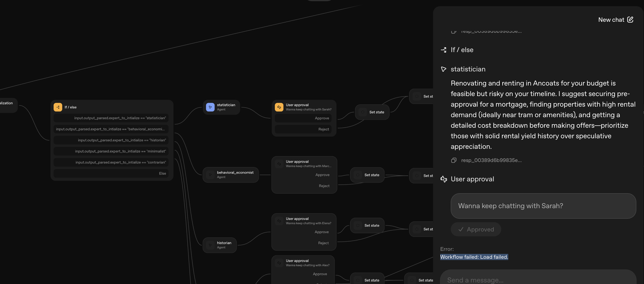Click the Approved status button

(x=476, y=229)
